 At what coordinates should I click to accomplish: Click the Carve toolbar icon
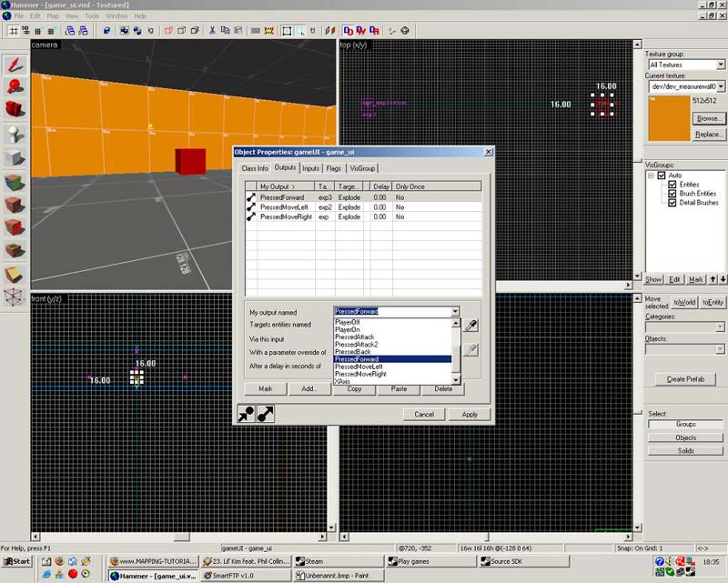[x=106, y=31]
